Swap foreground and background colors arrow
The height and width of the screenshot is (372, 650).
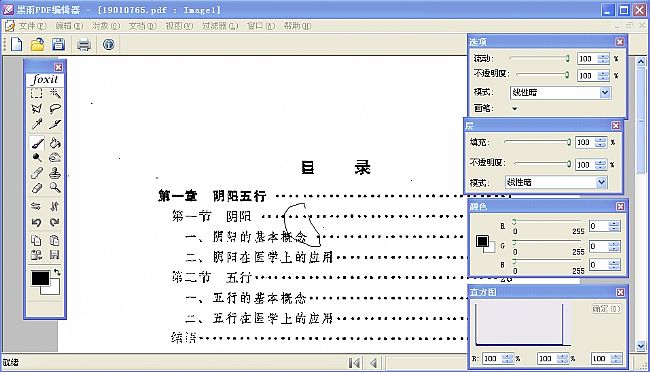57,272
